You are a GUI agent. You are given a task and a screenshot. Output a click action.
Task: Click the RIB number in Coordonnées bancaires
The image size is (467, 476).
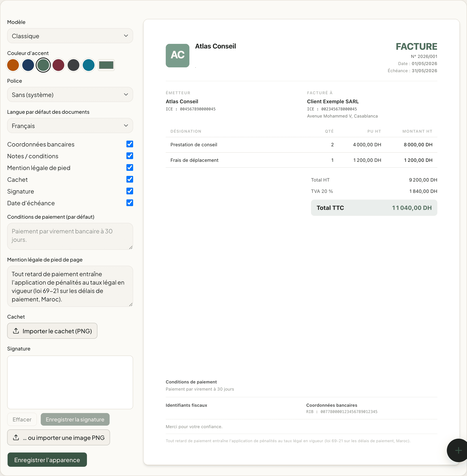click(x=349, y=412)
